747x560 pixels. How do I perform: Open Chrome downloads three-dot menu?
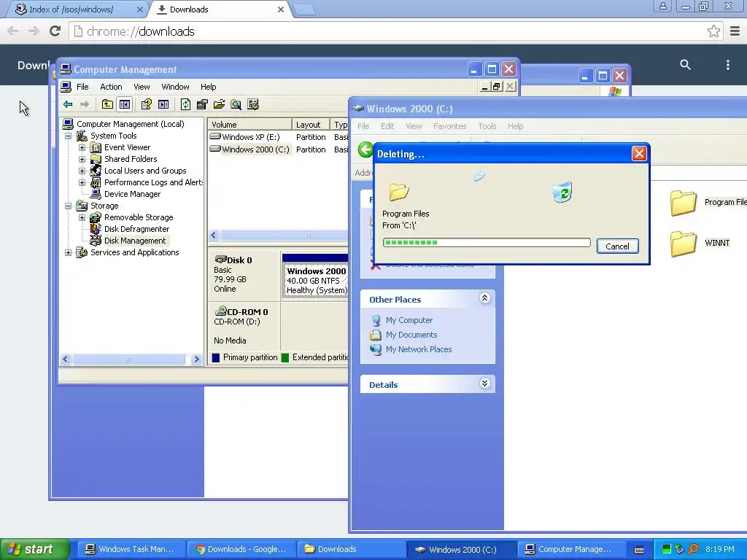pos(727,65)
